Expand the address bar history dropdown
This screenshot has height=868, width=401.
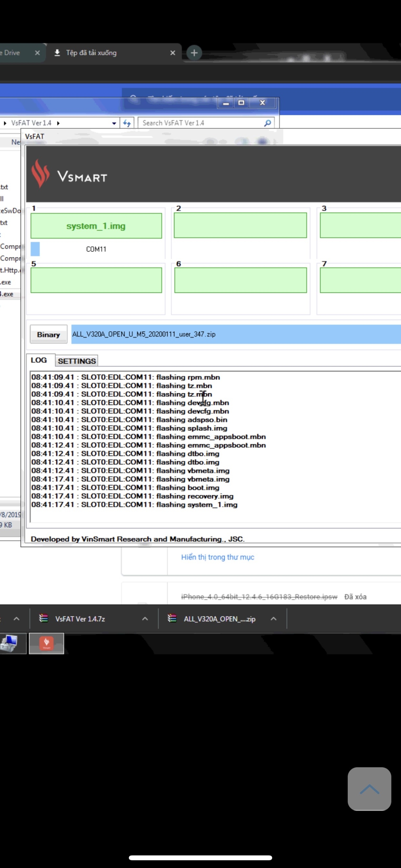coord(114,123)
